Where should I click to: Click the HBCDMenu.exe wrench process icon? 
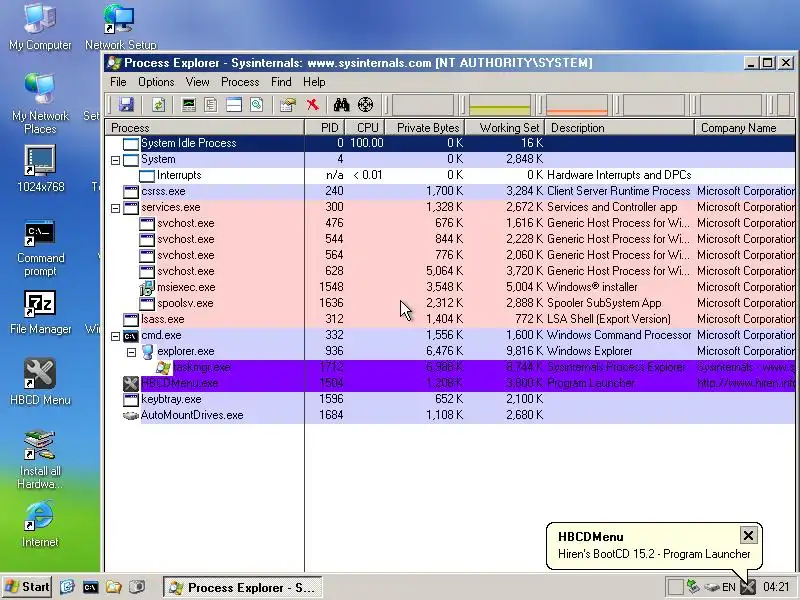pos(131,384)
